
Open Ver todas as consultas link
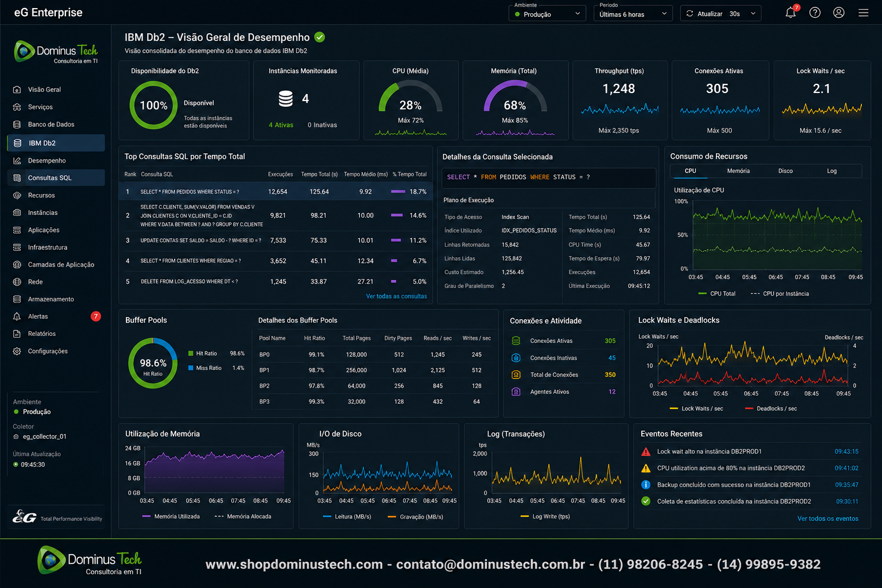click(396, 296)
